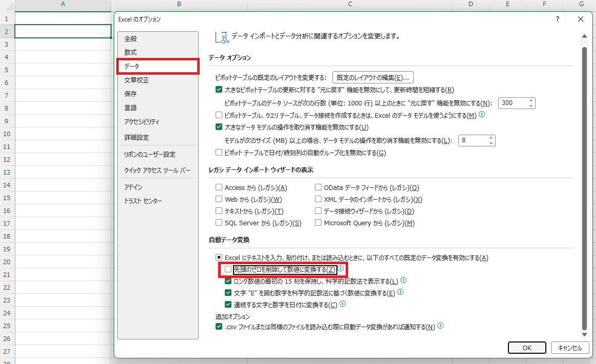Select row 10 header in worksheet

click(x=7, y=134)
